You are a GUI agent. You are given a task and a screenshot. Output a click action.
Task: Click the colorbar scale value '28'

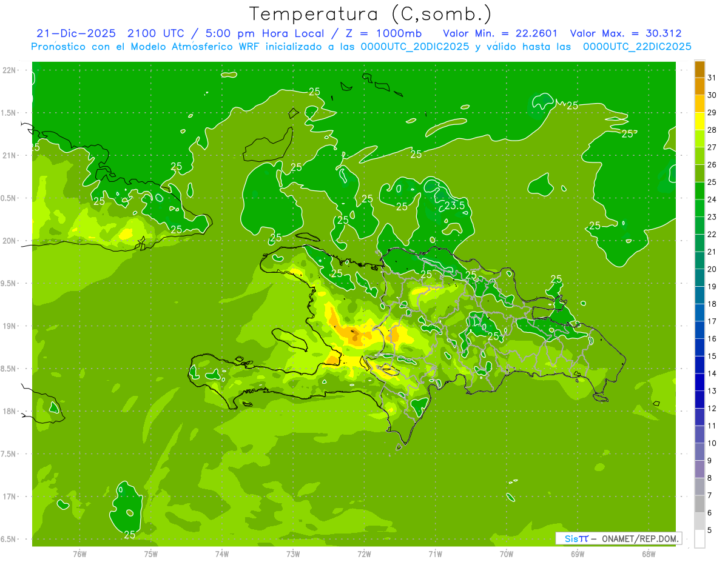[712, 130]
